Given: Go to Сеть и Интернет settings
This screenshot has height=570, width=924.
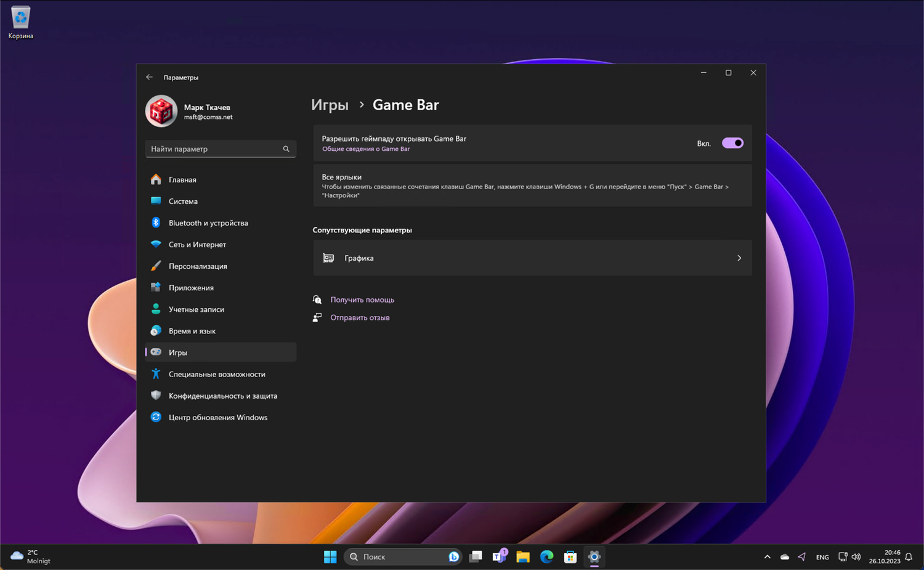Looking at the screenshot, I should pos(197,245).
